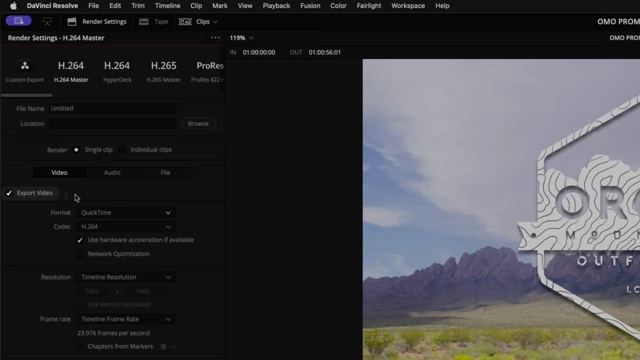Select the ProRes 422 preset
This screenshot has width=640, height=360.
click(207, 72)
